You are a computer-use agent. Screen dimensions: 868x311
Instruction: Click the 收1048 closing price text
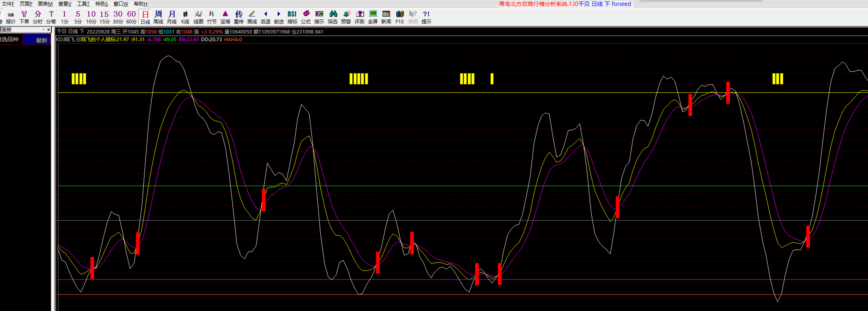point(184,32)
